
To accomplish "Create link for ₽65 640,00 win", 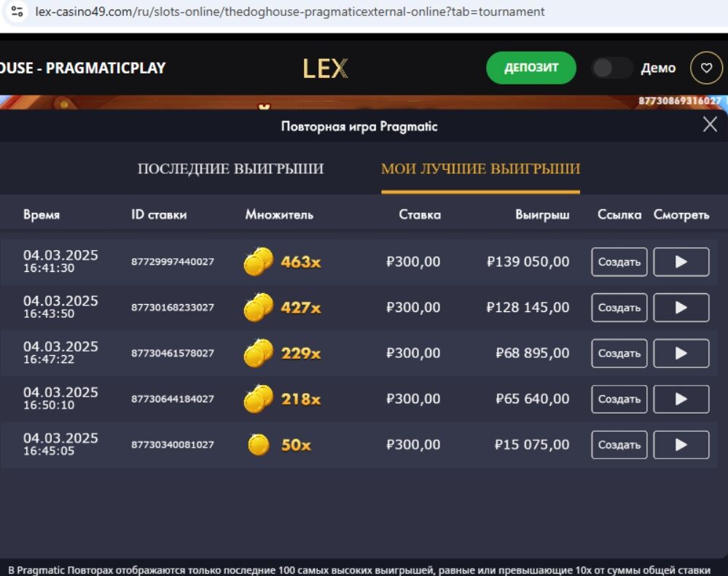I will pyautogui.click(x=619, y=400).
